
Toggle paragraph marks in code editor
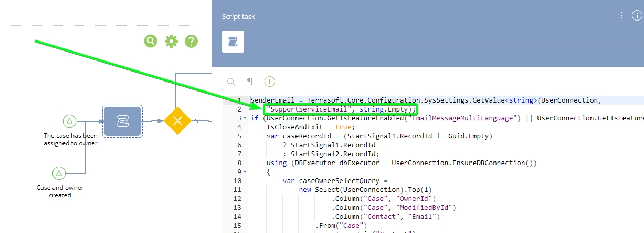pyautogui.click(x=250, y=82)
